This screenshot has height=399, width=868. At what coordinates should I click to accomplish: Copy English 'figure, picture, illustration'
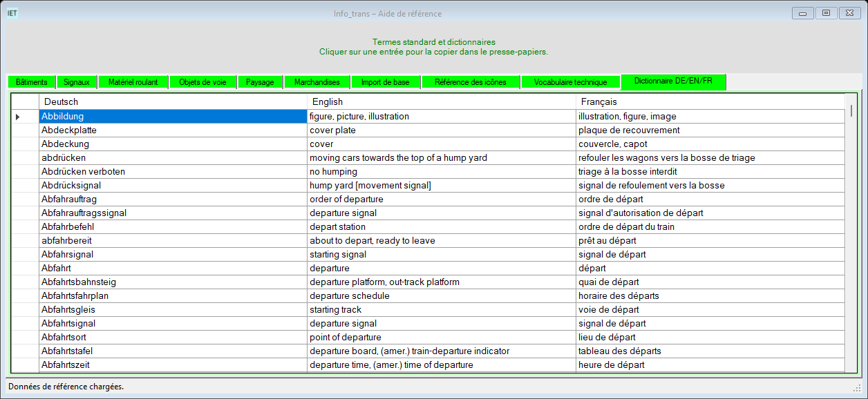(441, 117)
